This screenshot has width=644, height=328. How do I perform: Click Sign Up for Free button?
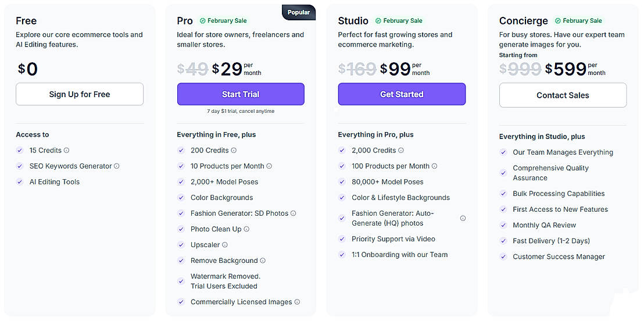(80, 94)
